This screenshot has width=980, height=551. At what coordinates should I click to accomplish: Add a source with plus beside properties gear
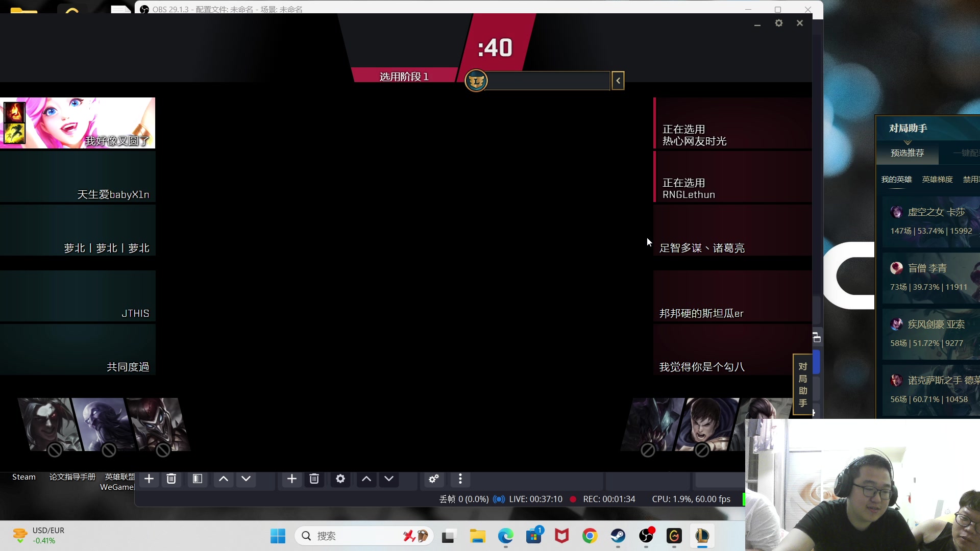click(292, 479)
